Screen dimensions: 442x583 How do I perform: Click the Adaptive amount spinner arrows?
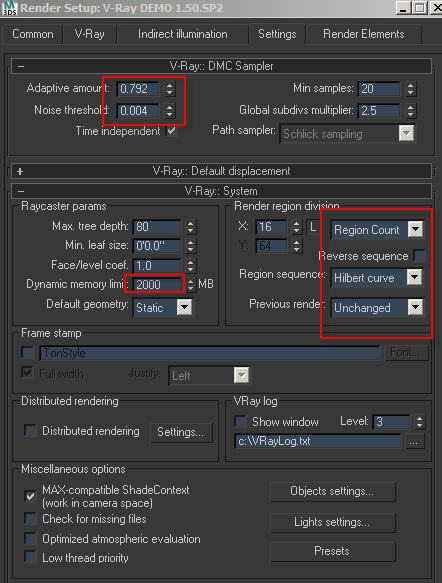click(x=169, y=88)
